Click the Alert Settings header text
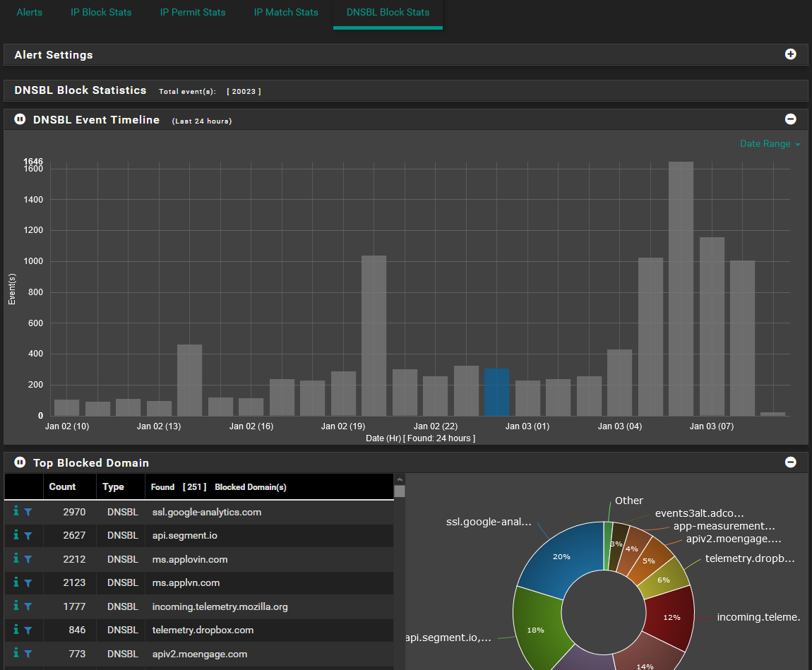 (54, 54)
